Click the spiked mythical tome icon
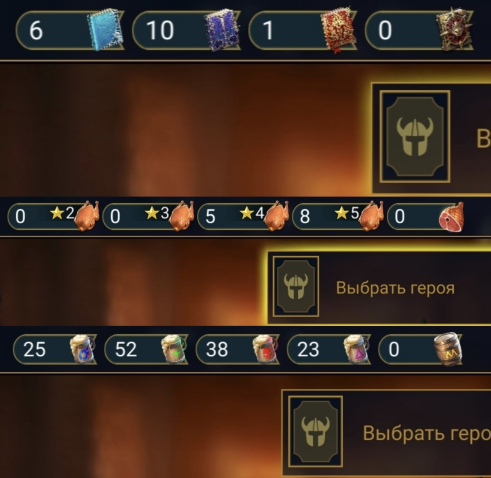This screenshot has height=478, width=491. (x=455, y=30)
